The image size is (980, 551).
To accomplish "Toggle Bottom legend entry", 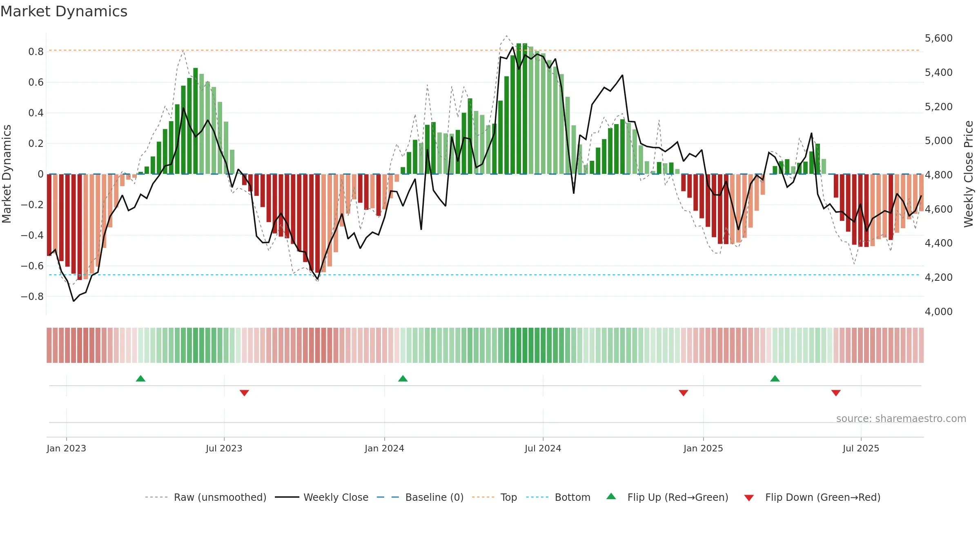I will [x=558, y=497].
